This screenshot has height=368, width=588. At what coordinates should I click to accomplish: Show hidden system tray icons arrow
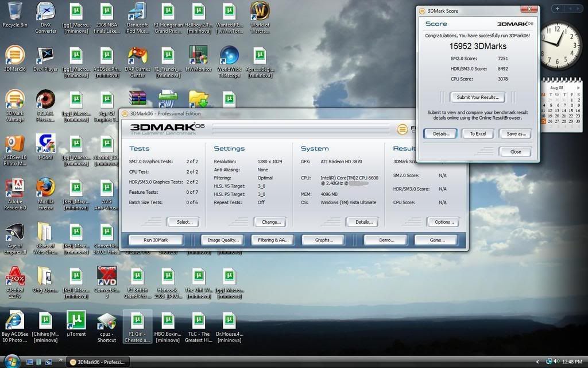coord(537,362)
